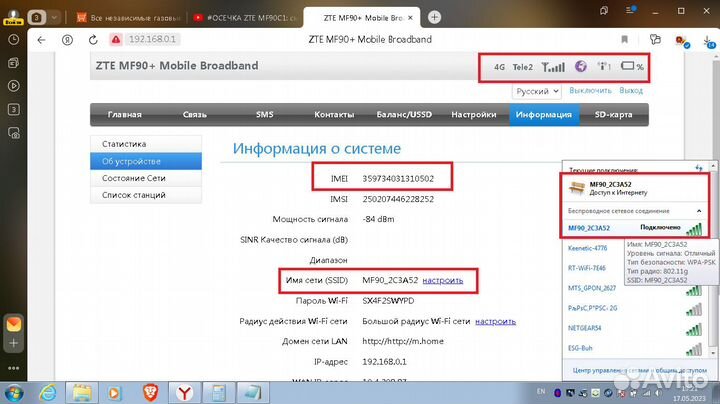Select Список станций in the side menu
720x404 pixels.
coord(146,195)
